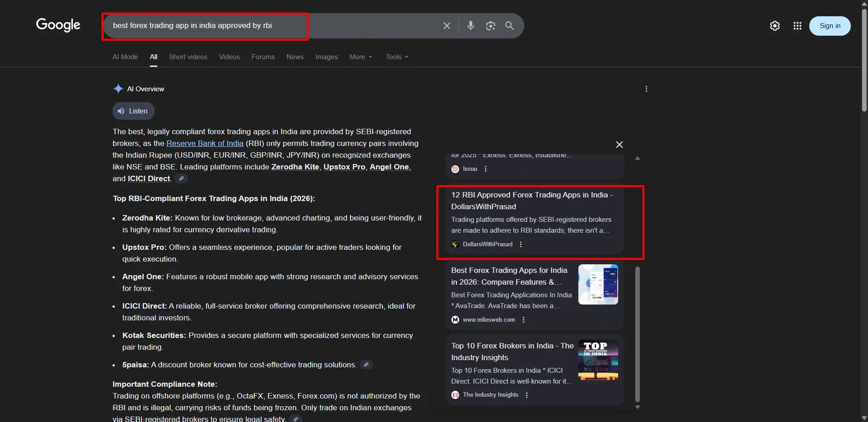
Task: Activate voice search with the microphone icon
Action: coord(471,26)
